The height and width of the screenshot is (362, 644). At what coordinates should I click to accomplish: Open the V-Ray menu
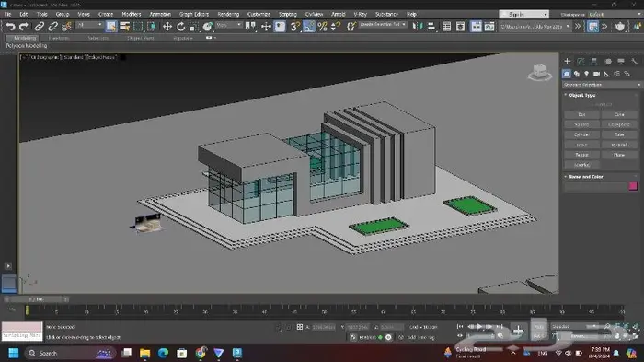click(x=360, y=14)
